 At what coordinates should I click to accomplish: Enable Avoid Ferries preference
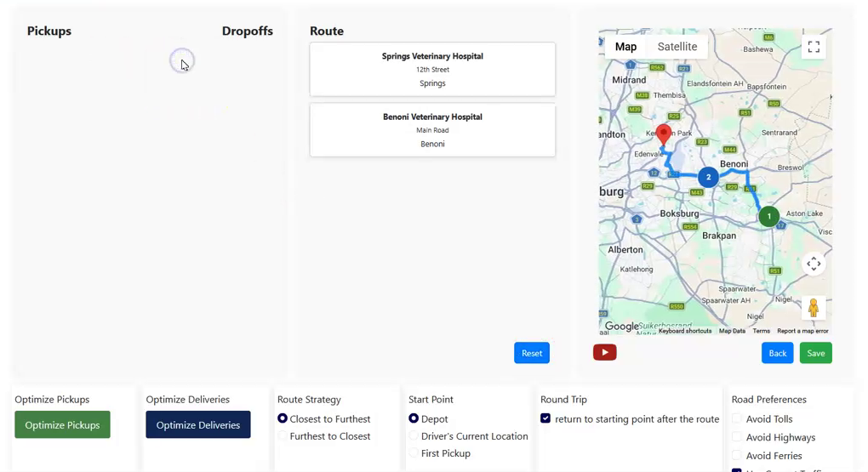coord(737,455)
